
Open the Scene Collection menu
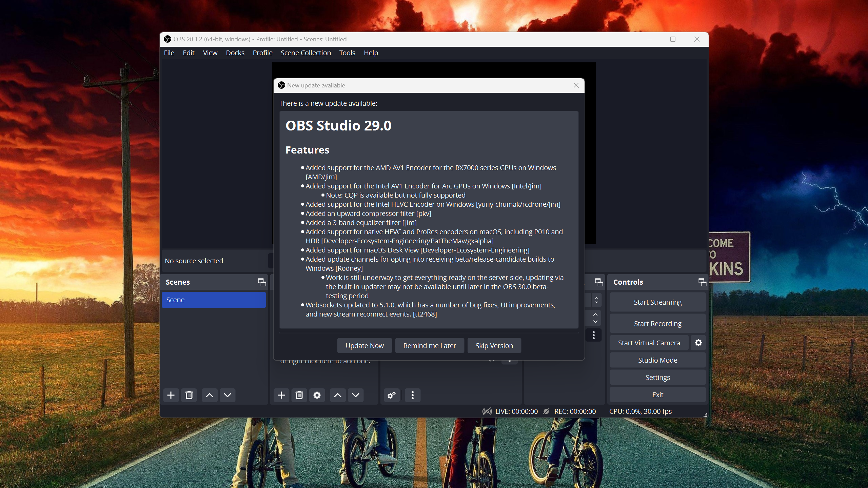pos(305,53)
